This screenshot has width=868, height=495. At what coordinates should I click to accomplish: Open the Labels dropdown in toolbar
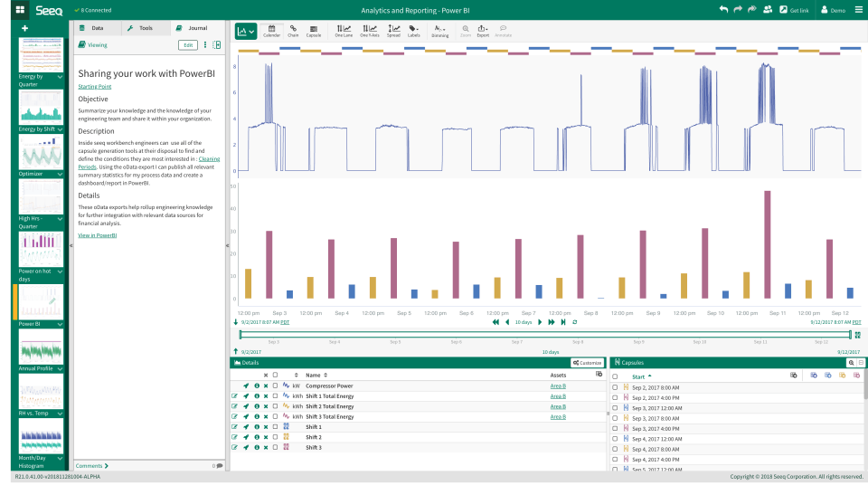[x=413, y=31]
